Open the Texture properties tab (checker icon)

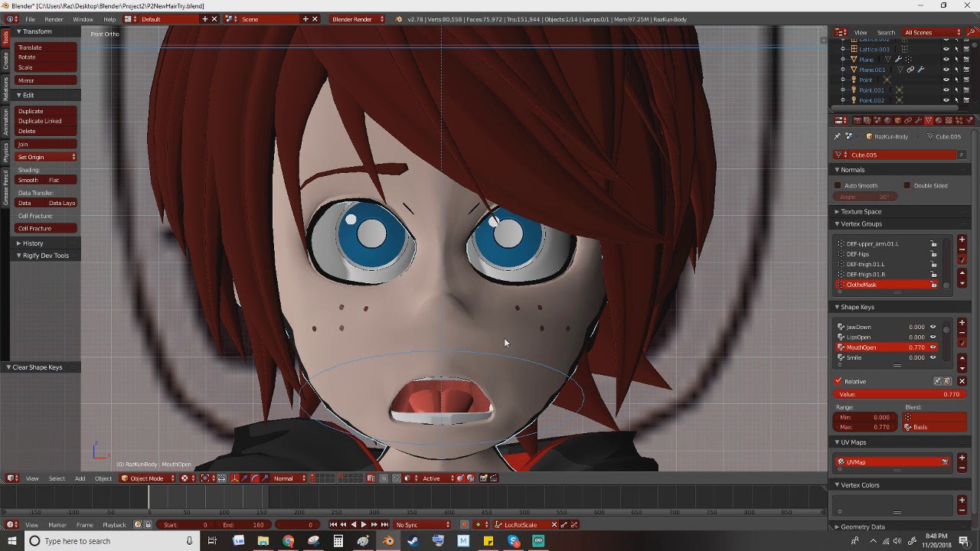click(949, 120)
